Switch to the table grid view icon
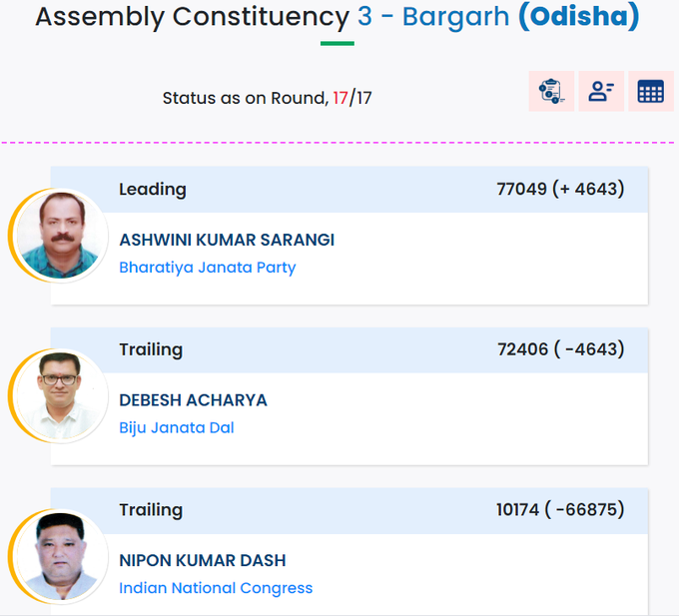Screen dimensions: 679x616 (x=651, y=91)
